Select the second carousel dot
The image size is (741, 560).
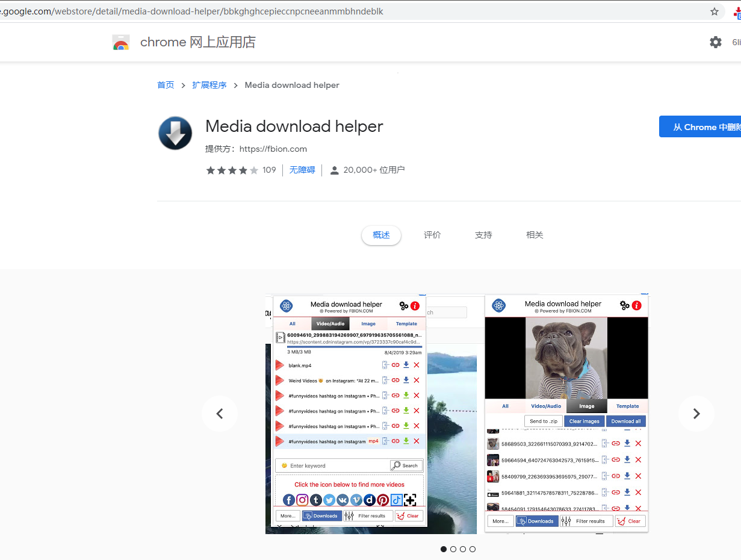tap(453, 549)
